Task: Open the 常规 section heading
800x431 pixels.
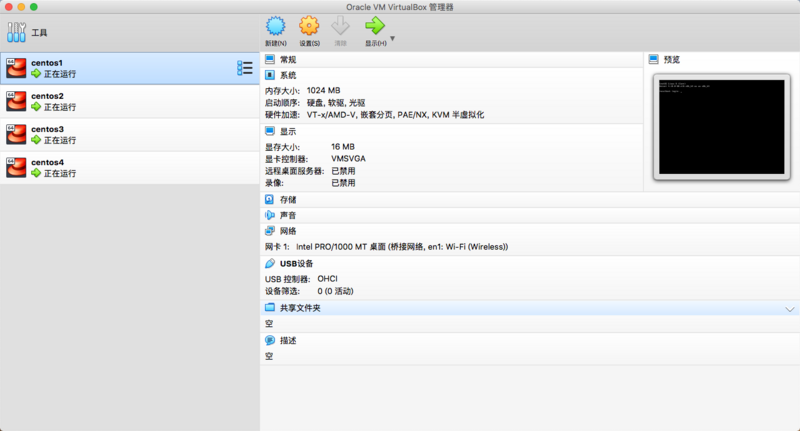Action: pos(288,60)
